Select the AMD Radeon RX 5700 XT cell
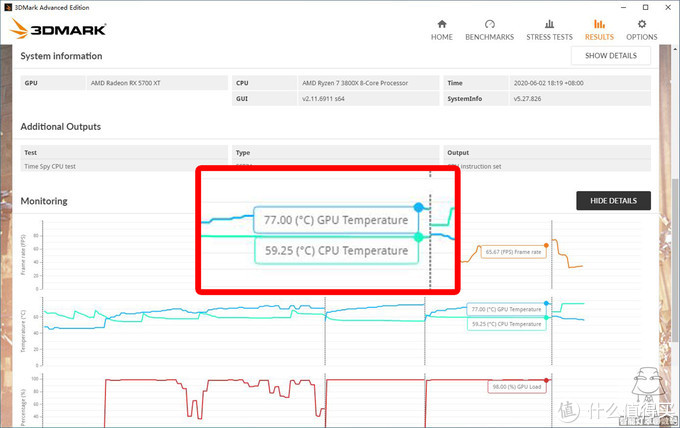 click(157, 83)
